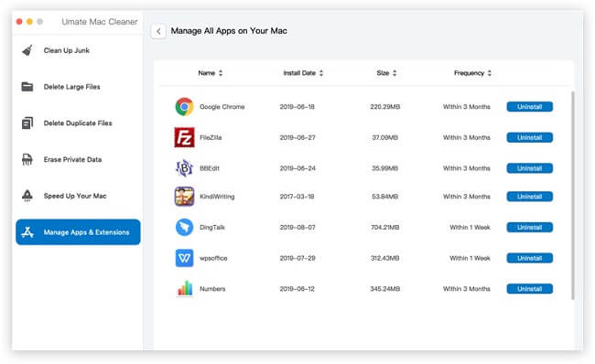The width and height of the screenshot is (595, 364).
Task: Click the DingTalk app icon
Action: pos(184,227)
